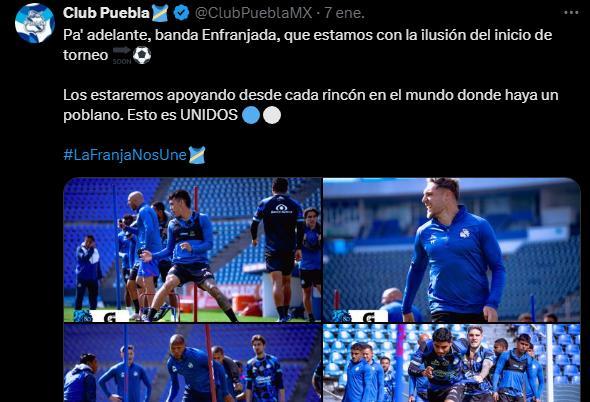
Task: Click the blue circle emoji
Action: (x=251, y=115)
